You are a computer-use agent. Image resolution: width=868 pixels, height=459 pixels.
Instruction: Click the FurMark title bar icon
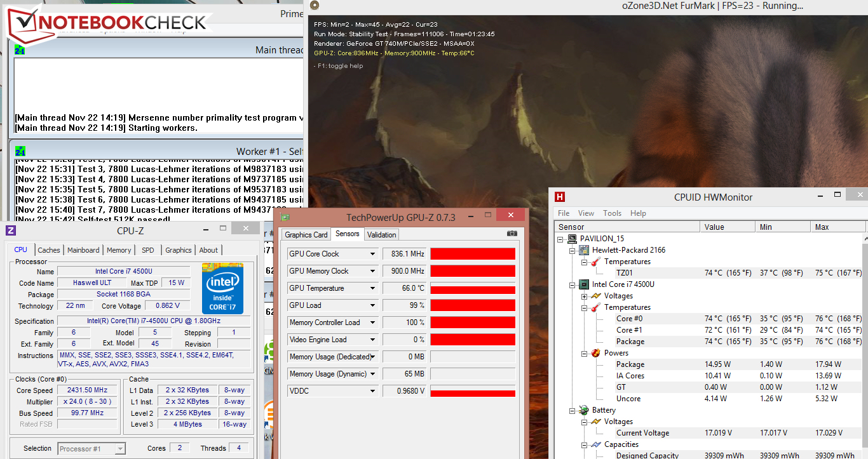[x=314, y=6]
